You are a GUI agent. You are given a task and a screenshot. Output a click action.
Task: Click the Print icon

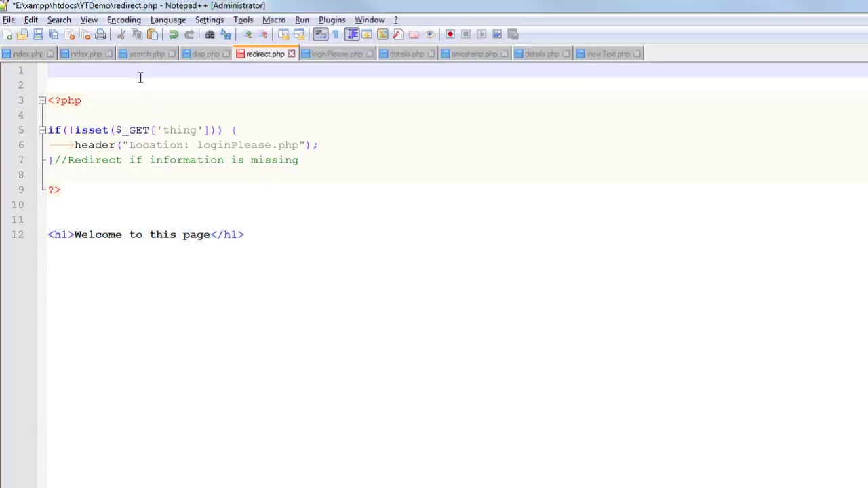coord(100,35)
